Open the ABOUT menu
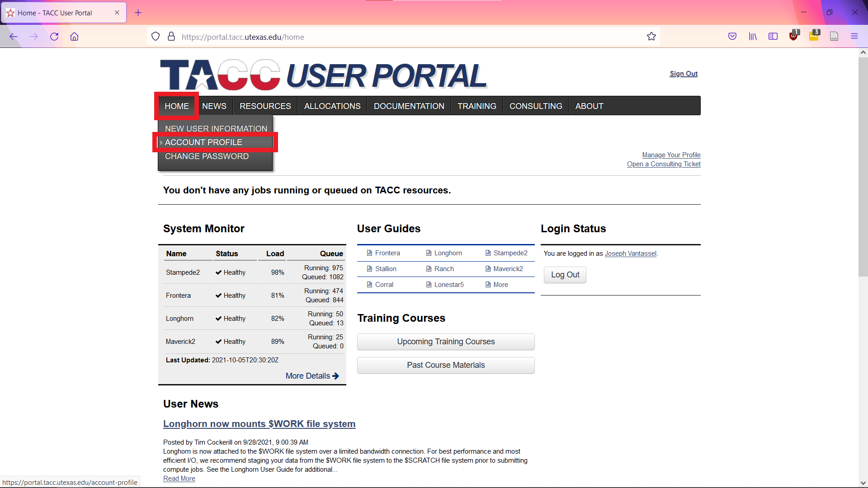The image size is (868, 488). (590, 106)
